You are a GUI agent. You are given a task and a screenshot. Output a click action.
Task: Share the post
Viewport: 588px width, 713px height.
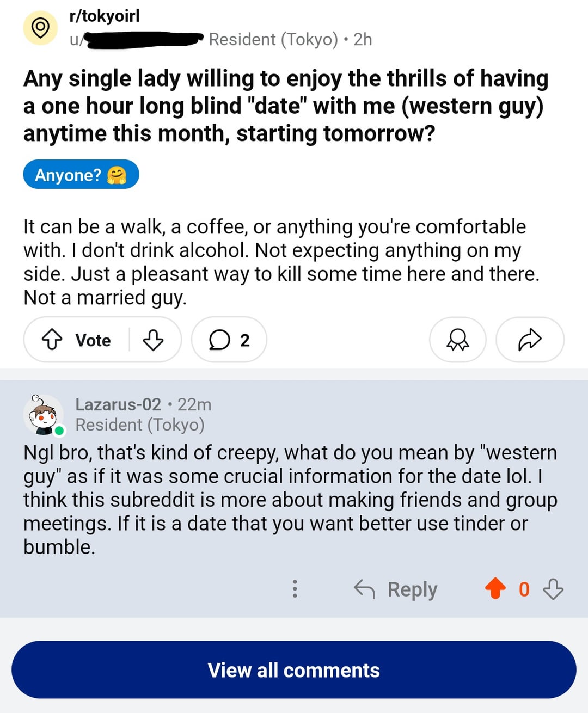[530, 340]
